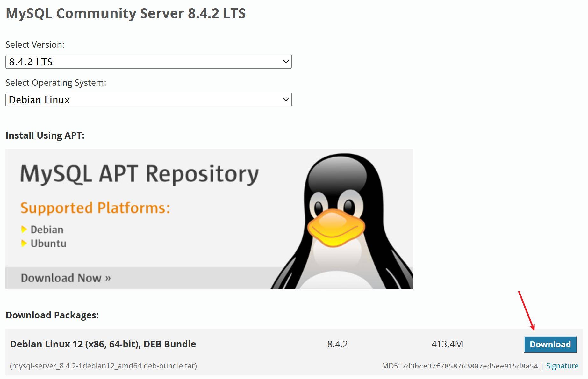
Task: Follow the Download Now » banner link
Action: pyautogui.click(x=66, y=278)
